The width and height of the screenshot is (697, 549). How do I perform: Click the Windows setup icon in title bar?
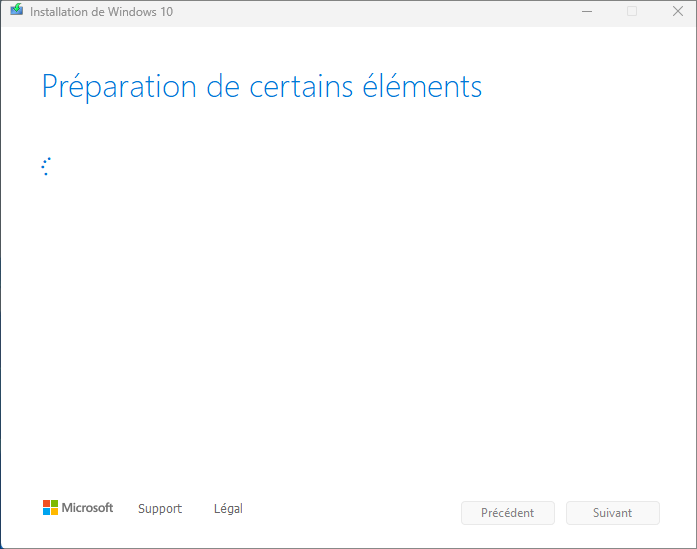17,11
